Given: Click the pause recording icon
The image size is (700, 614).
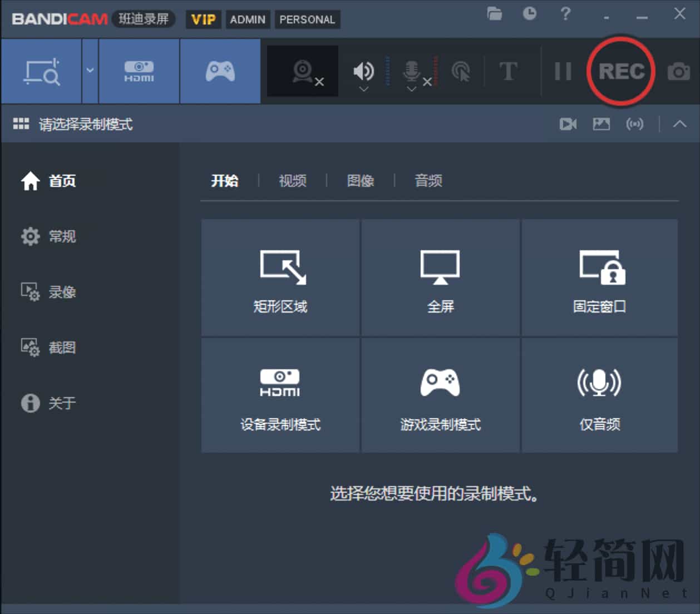Looking at the screenshot, I should coord(563,71).
